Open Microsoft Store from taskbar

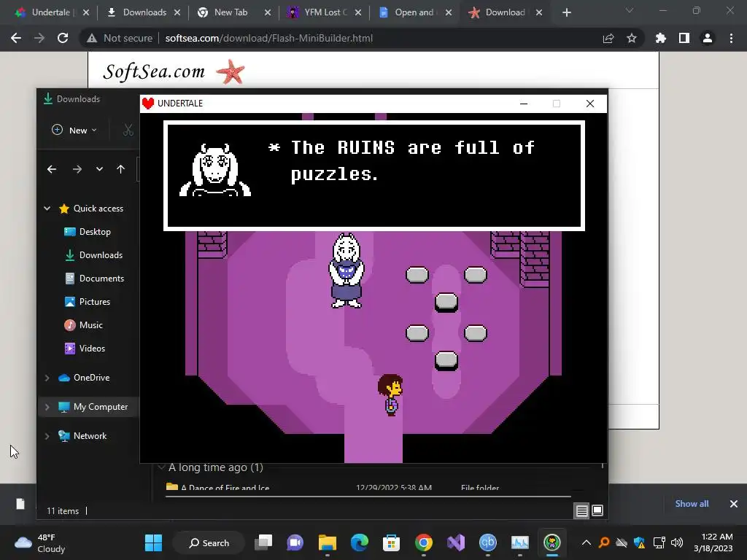click(x=391, y=542)
